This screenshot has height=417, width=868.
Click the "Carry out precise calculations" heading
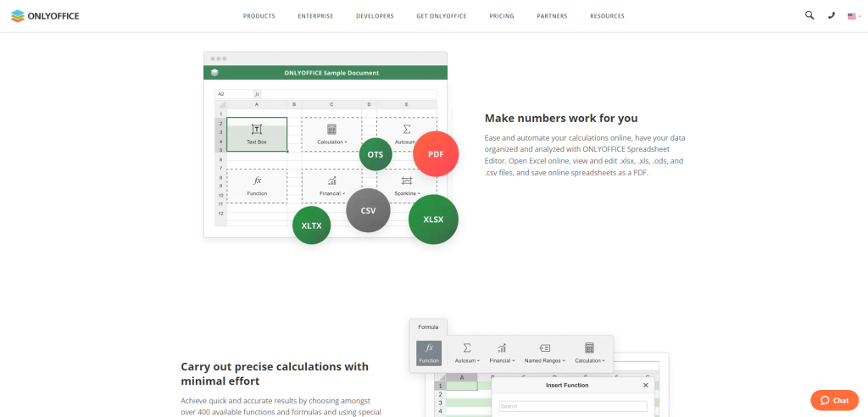point(275,374)
